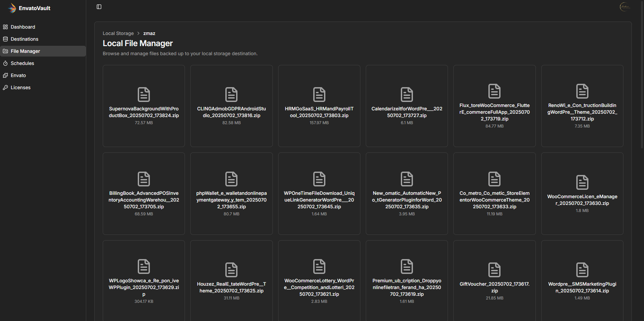Screen dimensions: 644x321
Task: Go to Destinations in sidebar
Action: (43, 39)
